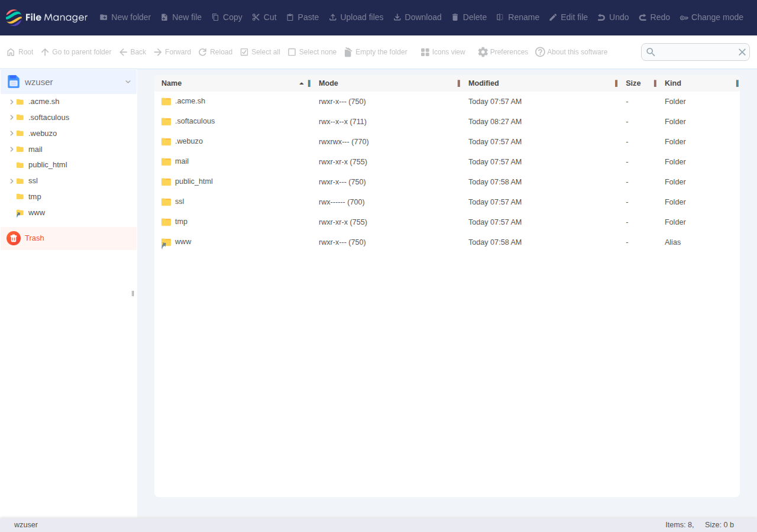Delete the selected item
This screenshot has height=532, width=757.
469,17
